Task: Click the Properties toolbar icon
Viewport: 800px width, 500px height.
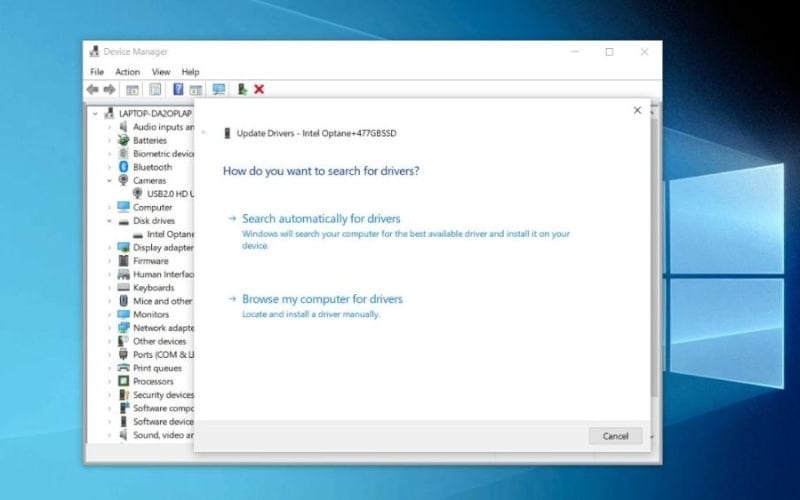Action: point(155,90)
